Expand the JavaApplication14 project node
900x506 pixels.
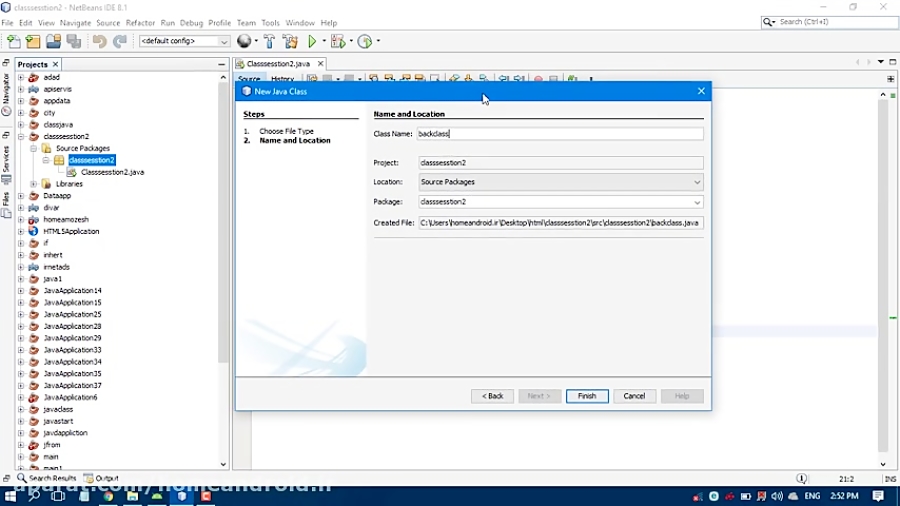click(x=21, y=291)
